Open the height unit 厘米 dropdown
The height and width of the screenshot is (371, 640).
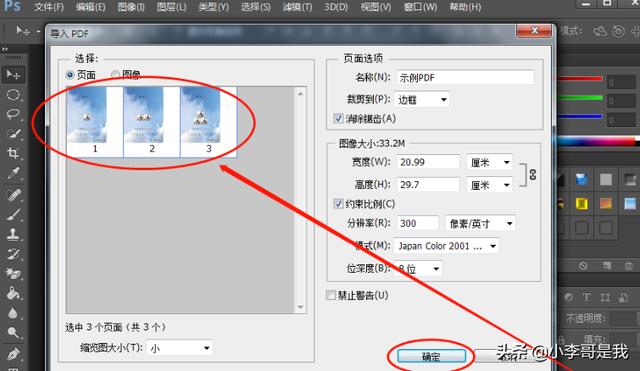click(489, 185)
